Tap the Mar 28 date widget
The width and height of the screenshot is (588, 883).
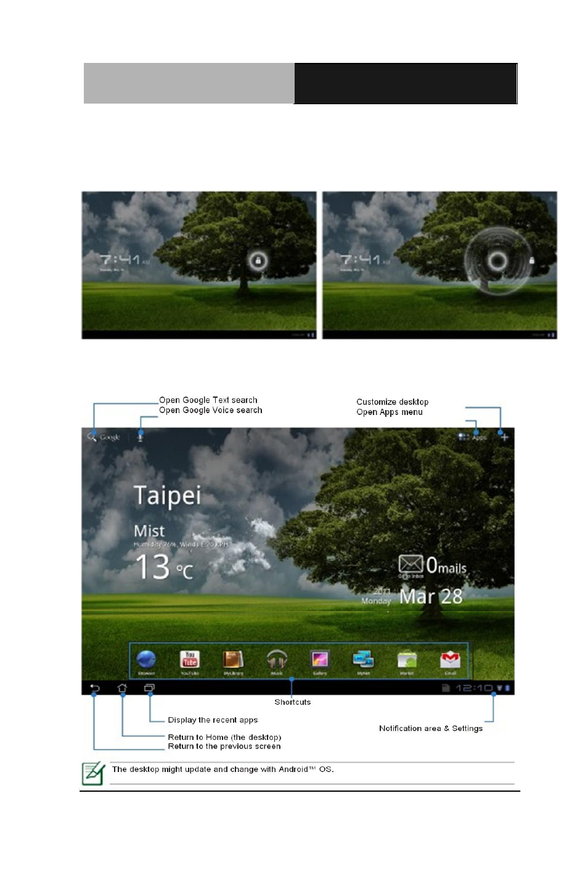coord(431,596)
